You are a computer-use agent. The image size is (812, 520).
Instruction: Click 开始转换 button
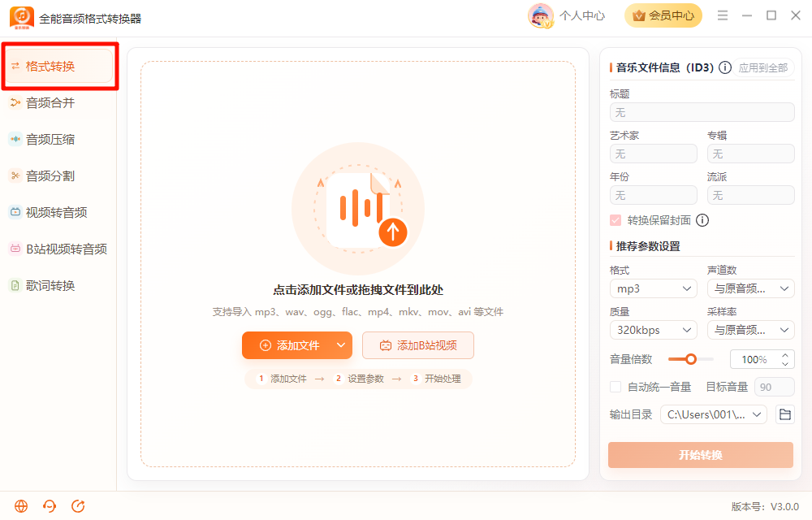701,455
